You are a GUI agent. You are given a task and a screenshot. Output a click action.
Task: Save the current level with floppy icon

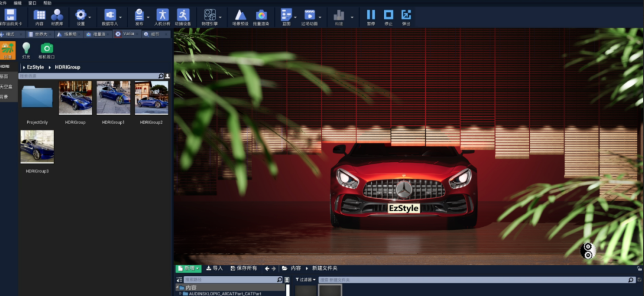click(x=10, y=15)
